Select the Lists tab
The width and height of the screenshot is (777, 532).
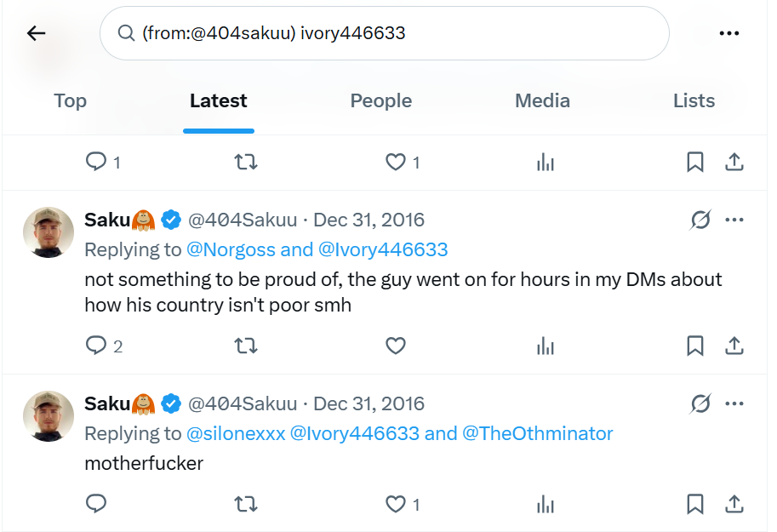pyautogui.click(x=694, y=100)
